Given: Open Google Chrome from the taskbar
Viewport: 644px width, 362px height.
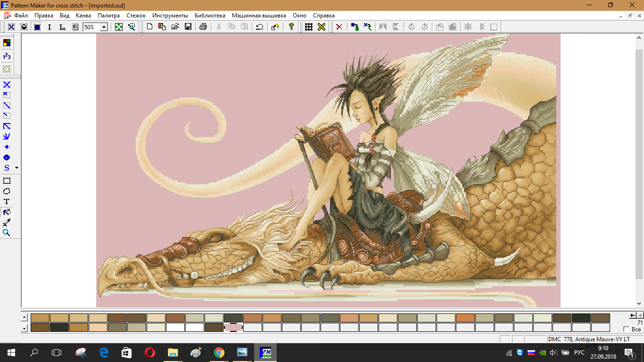Looking at the screenshot, I should (219, 352).
